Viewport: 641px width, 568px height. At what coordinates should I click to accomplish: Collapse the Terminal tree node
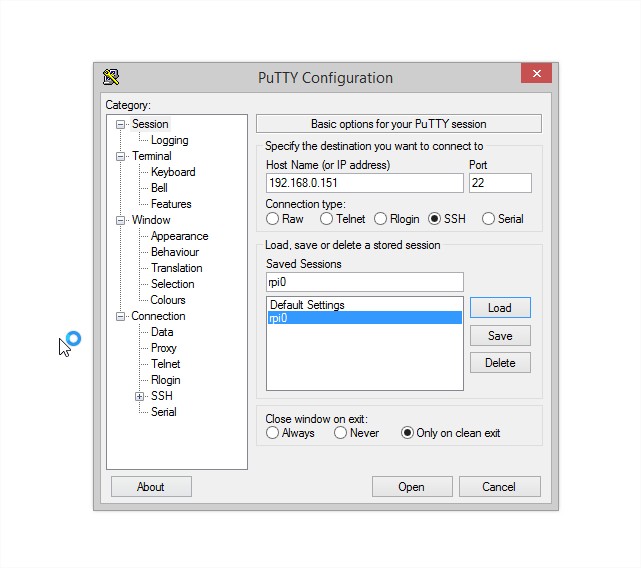click(x=120, y=156)
